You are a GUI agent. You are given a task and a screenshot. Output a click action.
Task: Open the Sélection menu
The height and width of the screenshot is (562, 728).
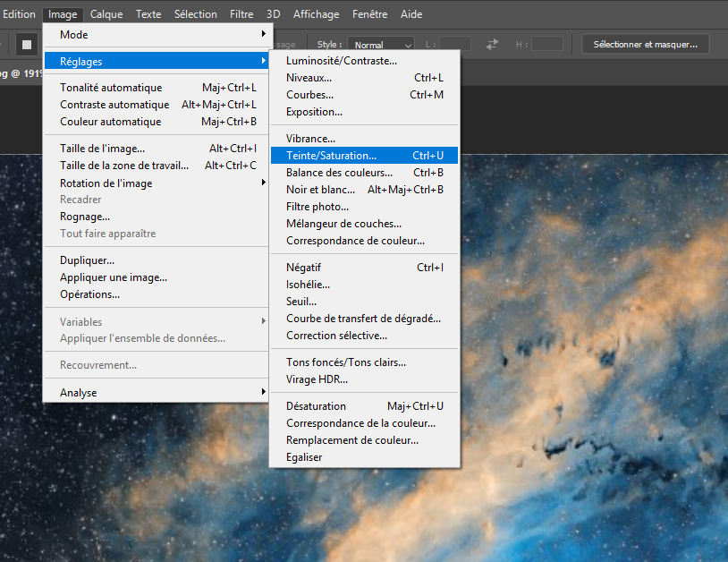[196, 14]
